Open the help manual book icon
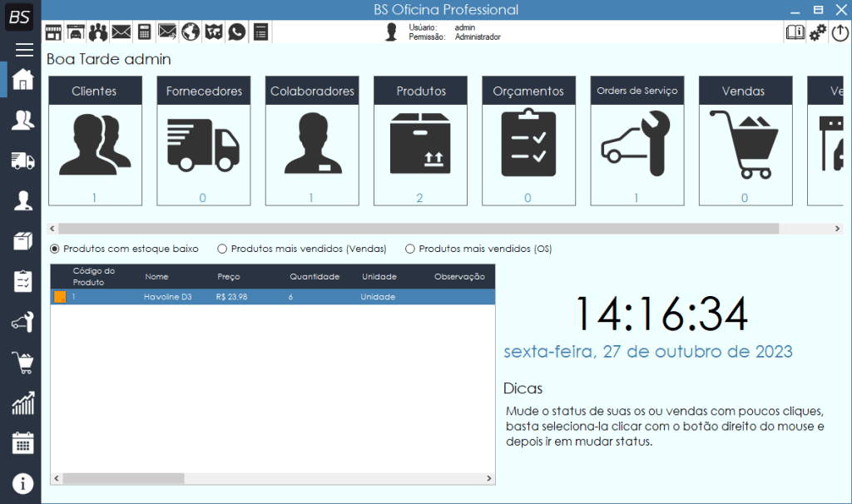The image size is (852, 504). tap(795, 32)
